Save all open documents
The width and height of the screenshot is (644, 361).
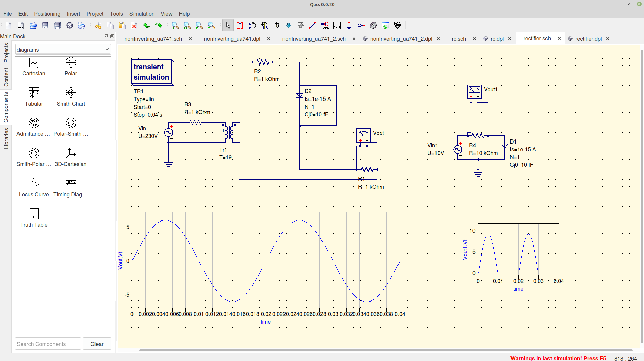(58, 25)
